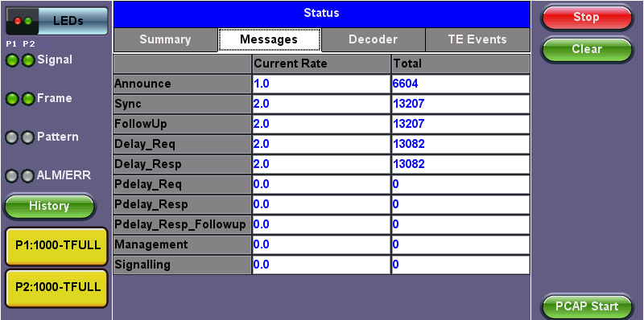Select the Pdelay_Resp_Followup row label
This screenshot has width=644, height=320.
click(x=183, y=225)
